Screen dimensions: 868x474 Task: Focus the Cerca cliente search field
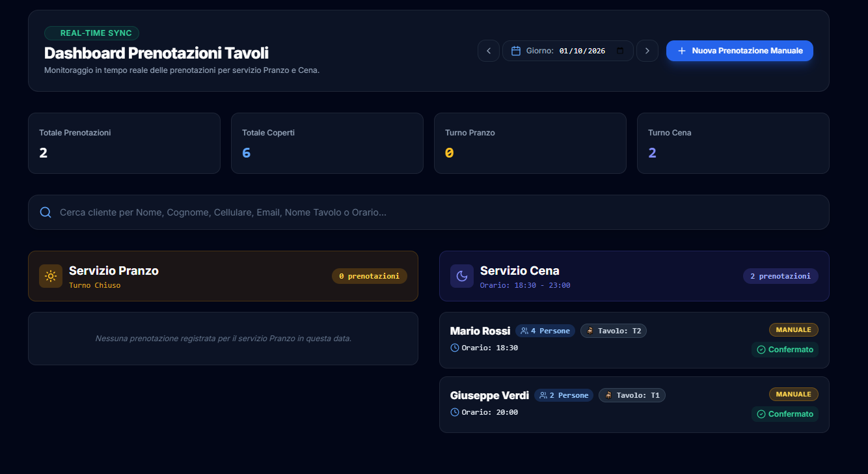click(428, 212)
